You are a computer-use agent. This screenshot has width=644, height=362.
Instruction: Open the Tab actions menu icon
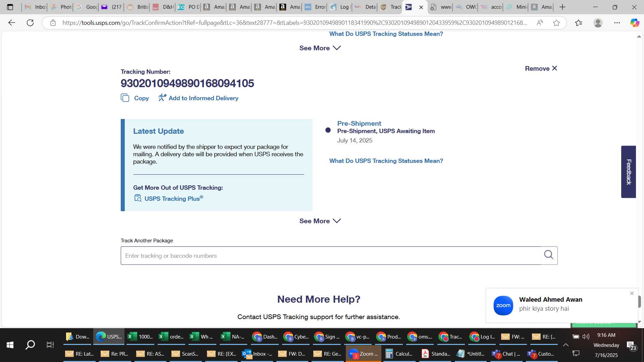(10, 7)
